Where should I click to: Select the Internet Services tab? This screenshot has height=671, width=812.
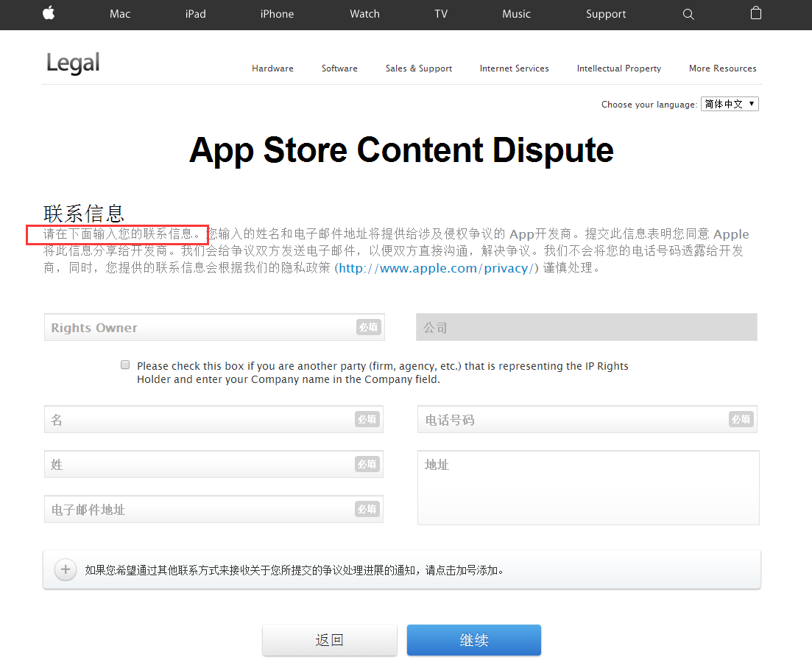click(x=515, y=68)
